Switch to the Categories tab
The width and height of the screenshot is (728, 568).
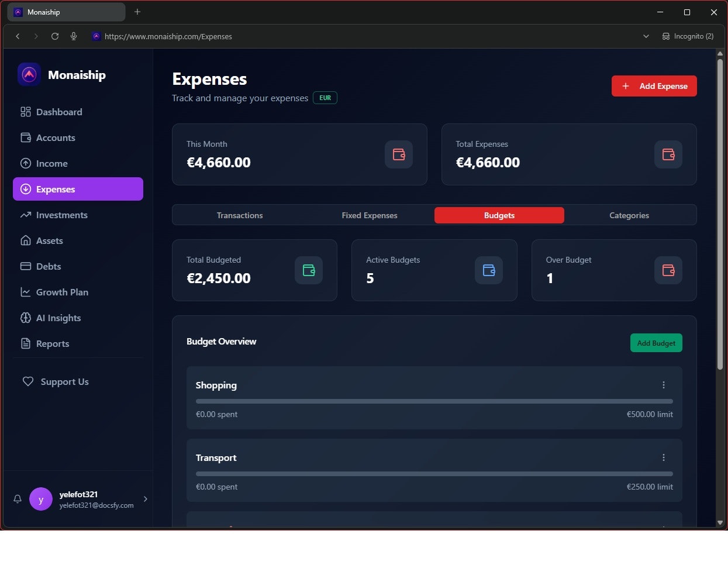[x=629, y=215]
